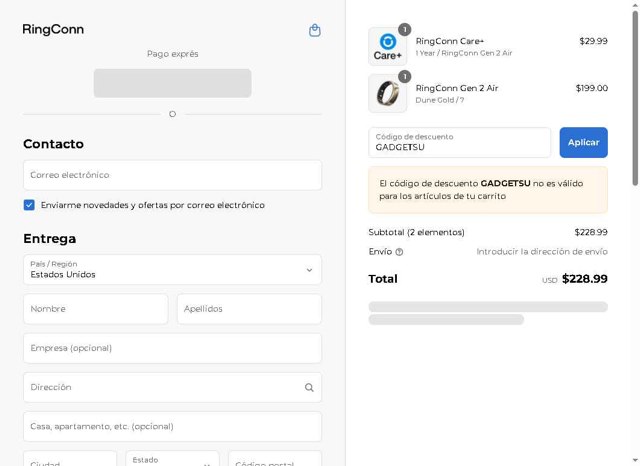Image resolution: width=640 pixels, height=466 pixels.
Task: Click the RingConn Care+ product thumbnail
Action: [387, 47]
